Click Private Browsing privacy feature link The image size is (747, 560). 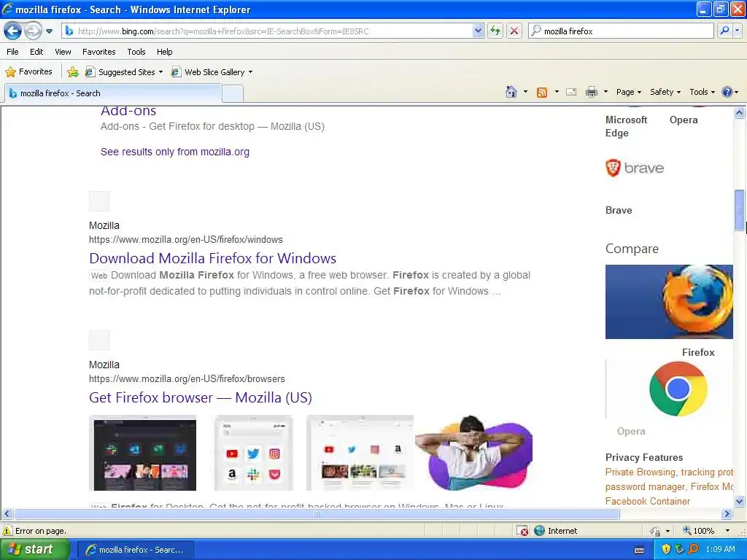[x=640, y=472]
